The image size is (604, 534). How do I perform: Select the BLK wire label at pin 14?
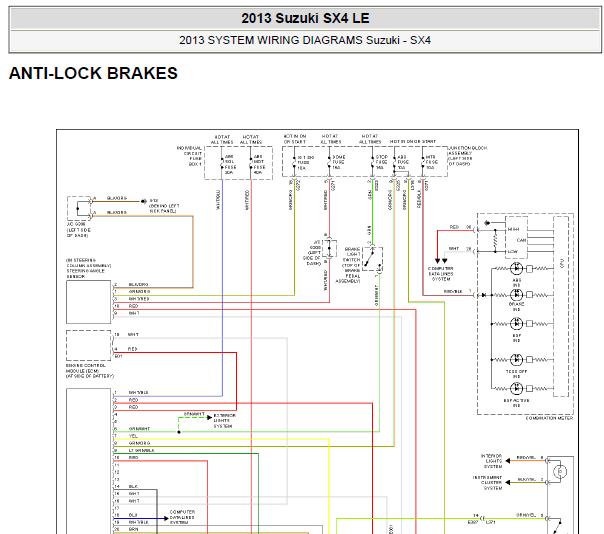[133, 486]
